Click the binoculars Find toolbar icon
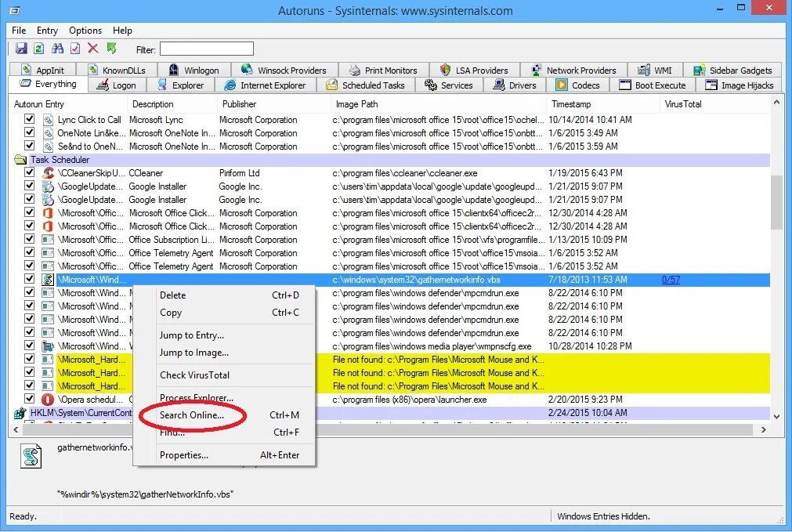This screenshot has width=792, height=532. point(57,49)
